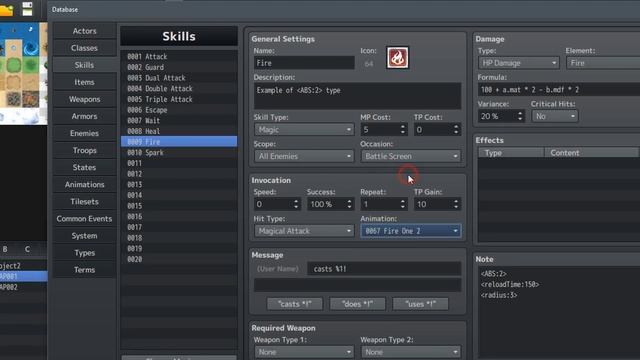Click the "casts *!" message button

coord(295,304)
